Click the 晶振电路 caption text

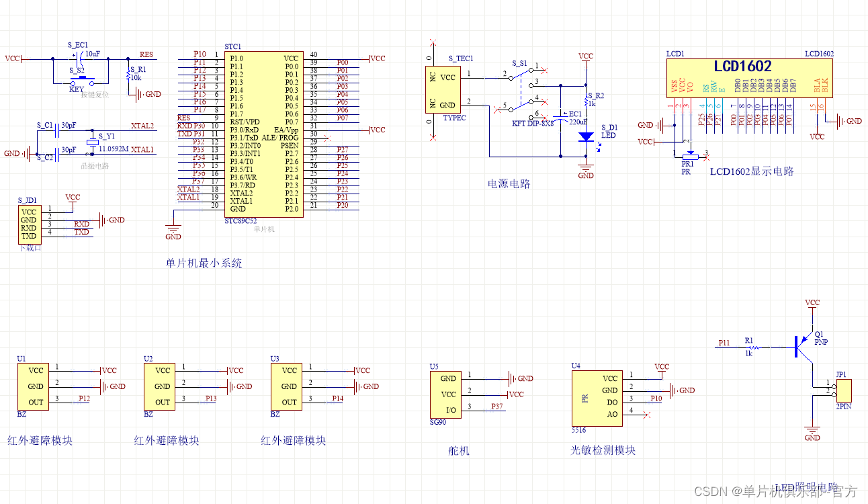(x=95, y=165)
